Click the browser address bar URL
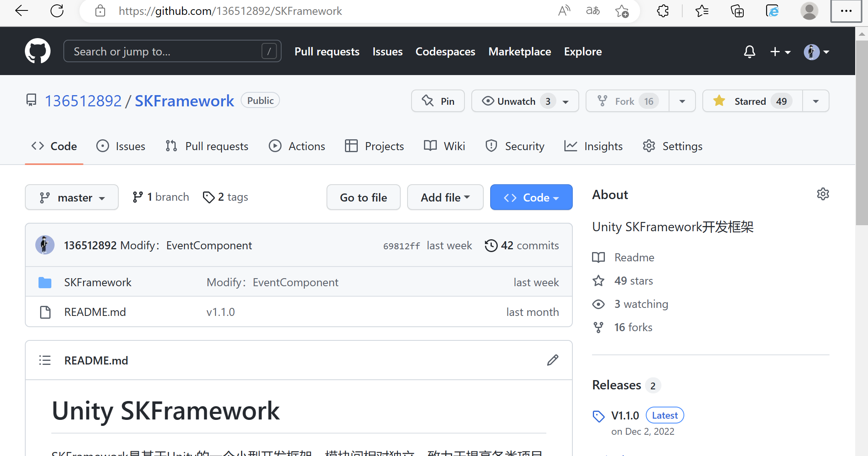The width and height of the screenshot is (868, 456). [x=230, y=11]
